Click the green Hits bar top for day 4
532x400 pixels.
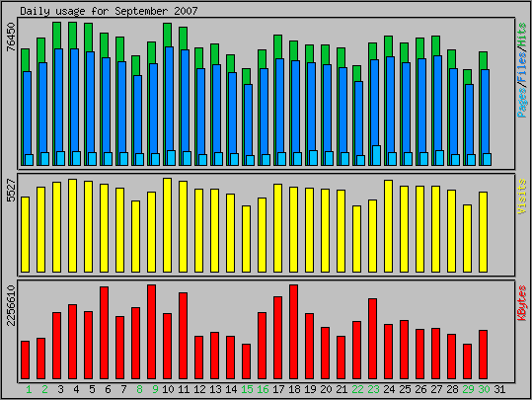coord(73,36)
